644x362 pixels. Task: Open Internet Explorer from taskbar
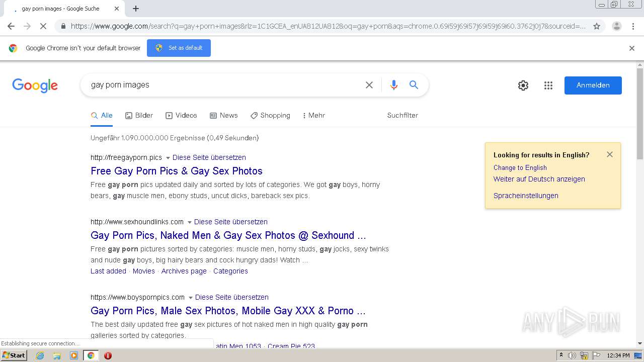point(40,355)
